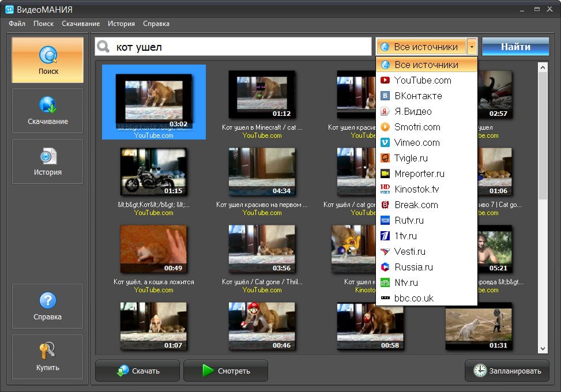This screenshot has width=561, height=392.
Task: Select the 01:07 video thumbnail
Action: (153, 326)
